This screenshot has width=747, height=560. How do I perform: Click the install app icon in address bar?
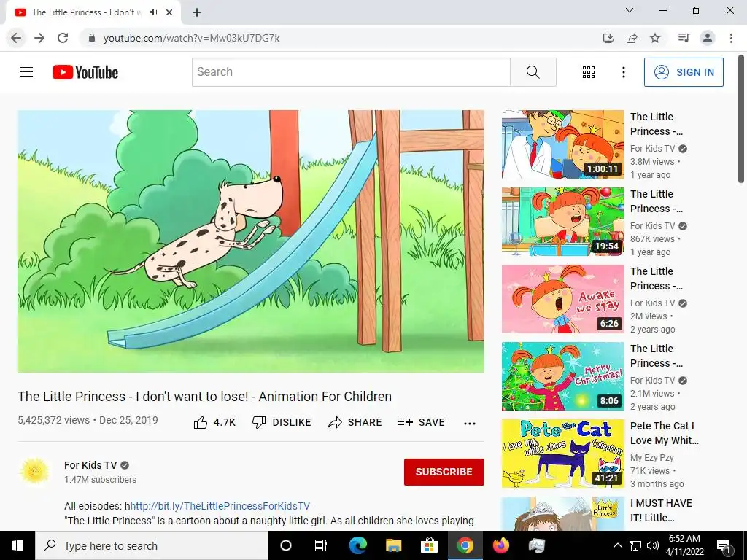[x=608, y=38]
